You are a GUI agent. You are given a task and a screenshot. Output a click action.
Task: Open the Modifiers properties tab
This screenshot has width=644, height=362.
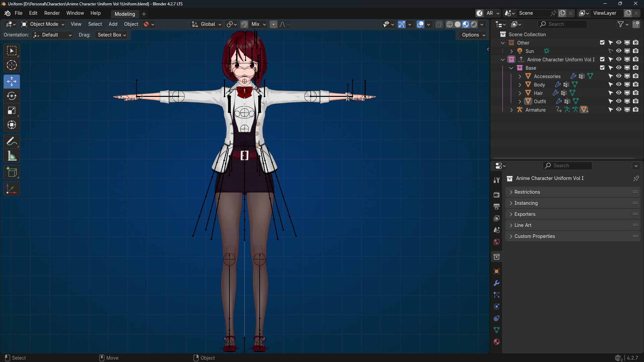[x=497, y=283]
